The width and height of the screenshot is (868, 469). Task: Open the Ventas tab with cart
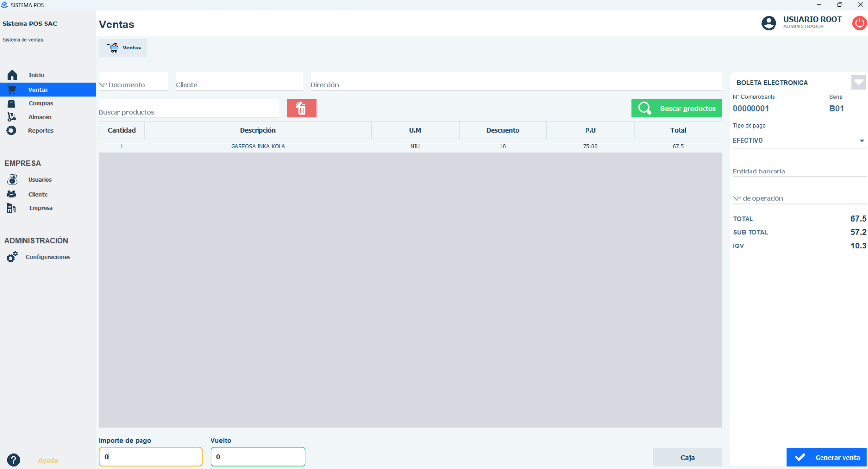[x=123, y=48]
